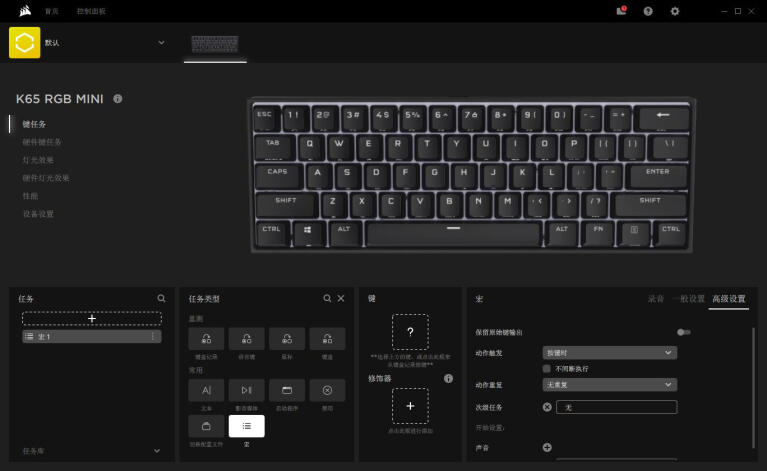Select 性能 in the sidebar
Screen dimensions: 767x471
[30, 196]
